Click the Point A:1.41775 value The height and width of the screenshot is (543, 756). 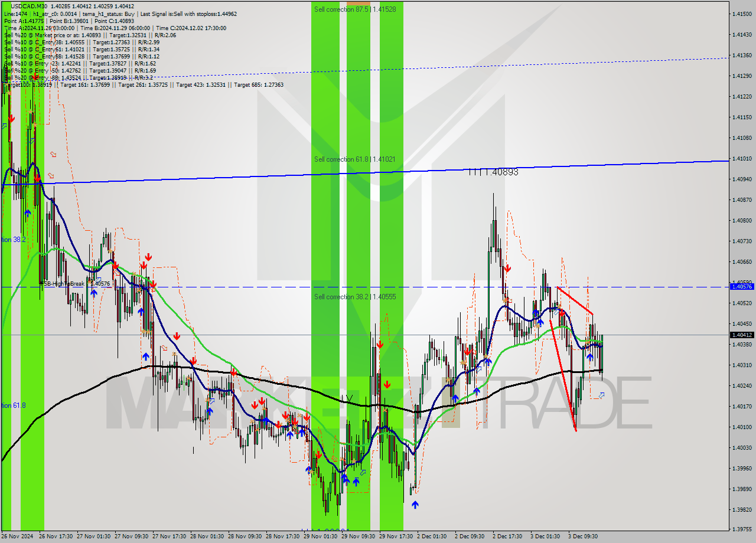[x=24, y=20]
